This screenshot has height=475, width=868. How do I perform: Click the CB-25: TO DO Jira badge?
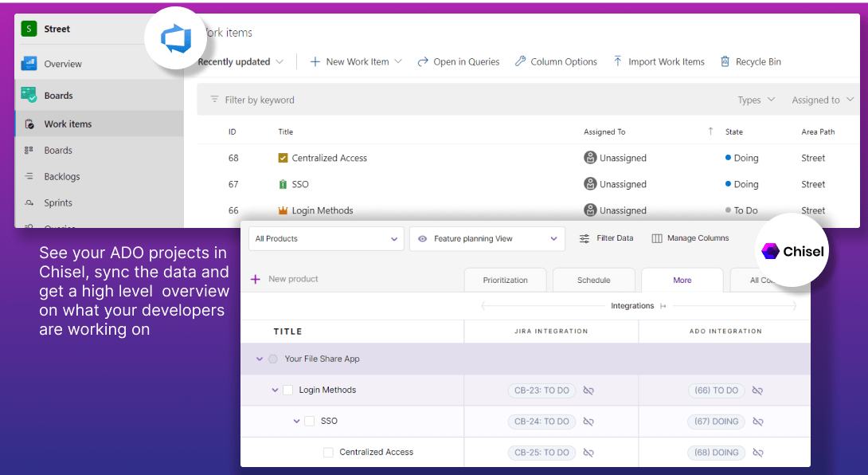pos(542,452)
